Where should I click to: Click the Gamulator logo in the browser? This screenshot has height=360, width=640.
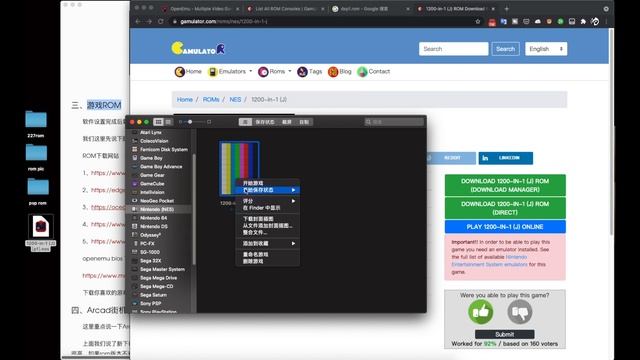198,49
